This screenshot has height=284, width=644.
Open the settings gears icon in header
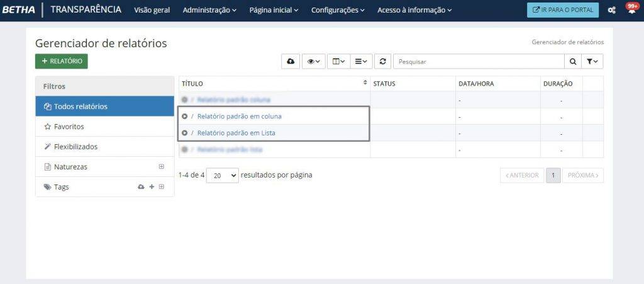pyautogui.click(x=611, y=10)
